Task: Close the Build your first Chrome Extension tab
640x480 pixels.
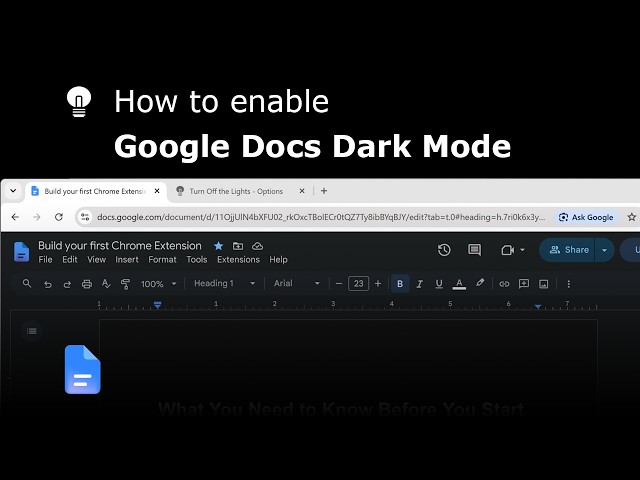Action: [157, 191]
